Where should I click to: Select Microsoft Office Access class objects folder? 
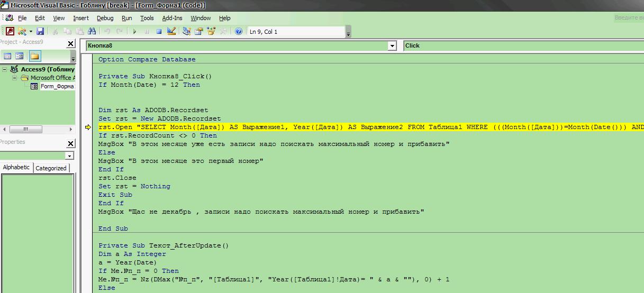click(53, 78)
